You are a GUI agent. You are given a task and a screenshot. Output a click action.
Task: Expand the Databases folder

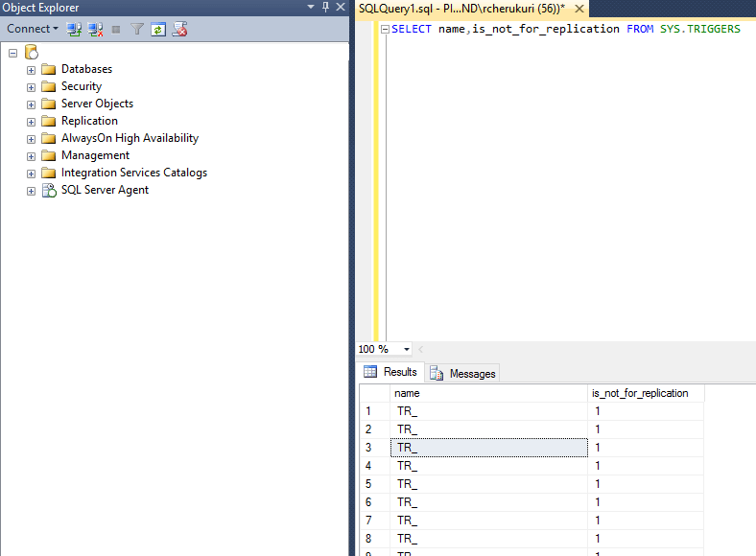tap(31, 70)
